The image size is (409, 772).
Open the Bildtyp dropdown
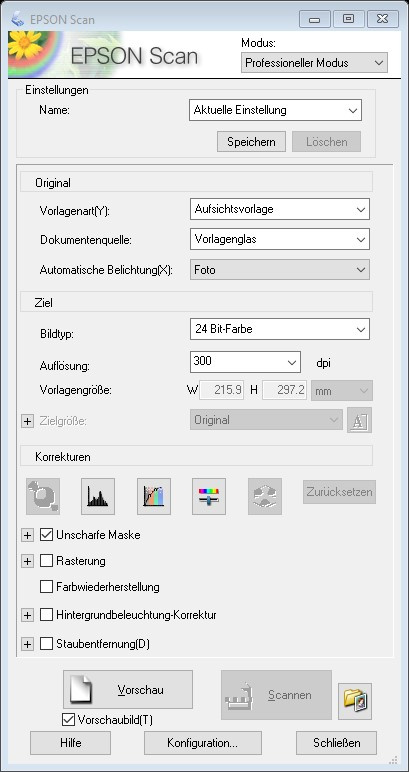tap(280, 329)
